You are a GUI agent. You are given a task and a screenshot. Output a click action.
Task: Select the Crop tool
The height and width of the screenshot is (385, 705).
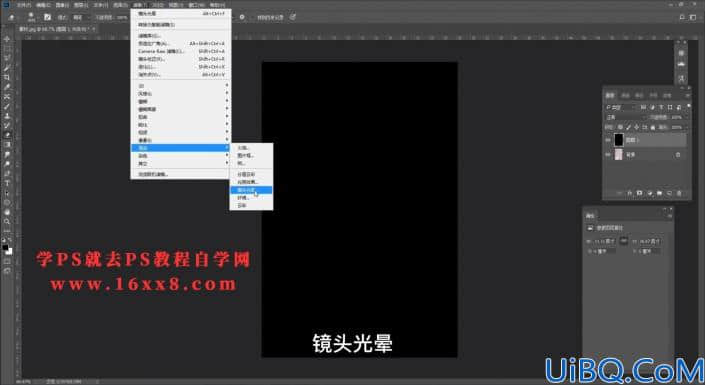7,77
